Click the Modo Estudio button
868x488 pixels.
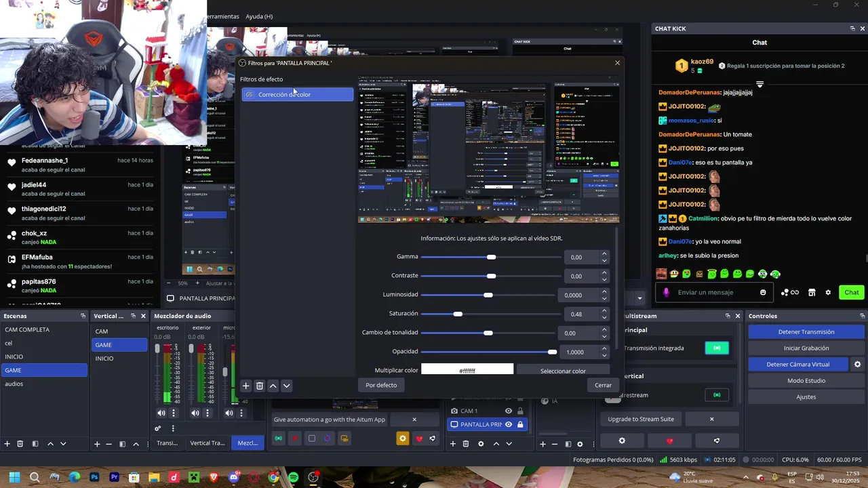click(806, 380)
